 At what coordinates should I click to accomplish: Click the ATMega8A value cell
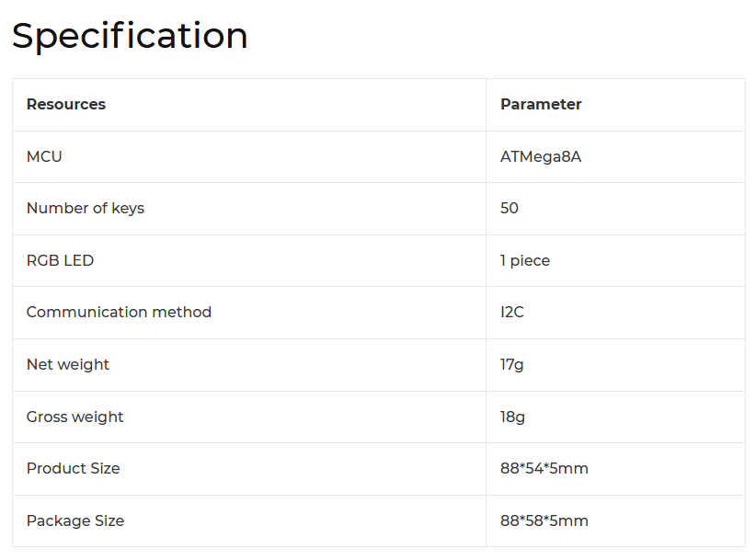click(x=541, y=156)
